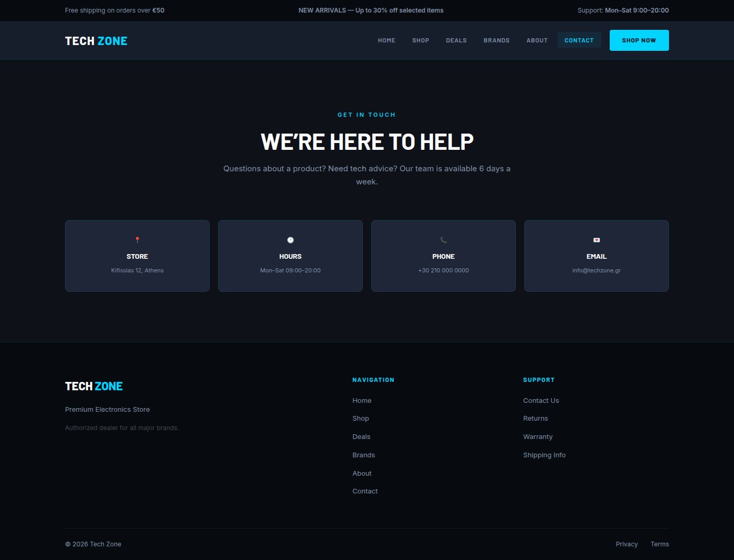
Task: Select About in the header menu
Action: coord(537,40)
